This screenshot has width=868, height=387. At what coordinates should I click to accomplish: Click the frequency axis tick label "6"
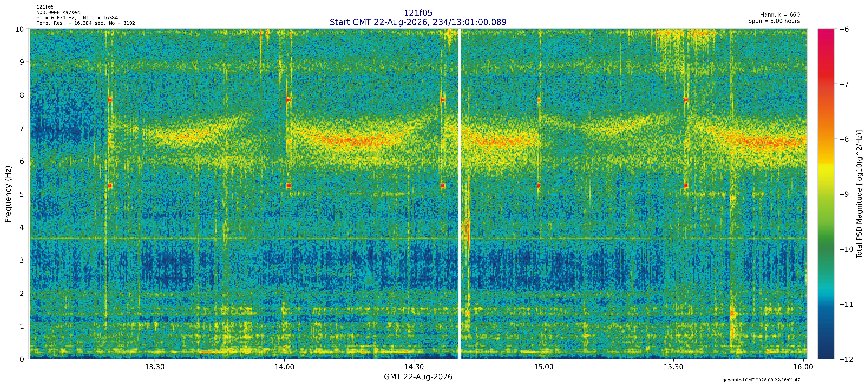tap(22, 161)
